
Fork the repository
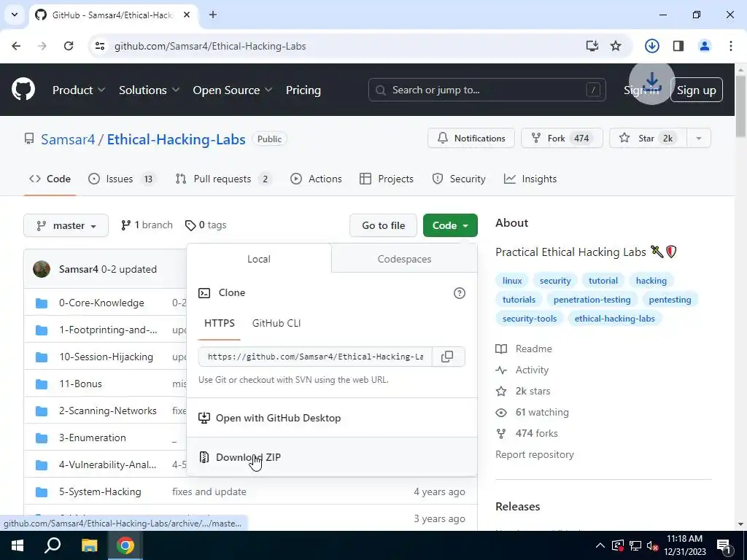click(562, 138)
